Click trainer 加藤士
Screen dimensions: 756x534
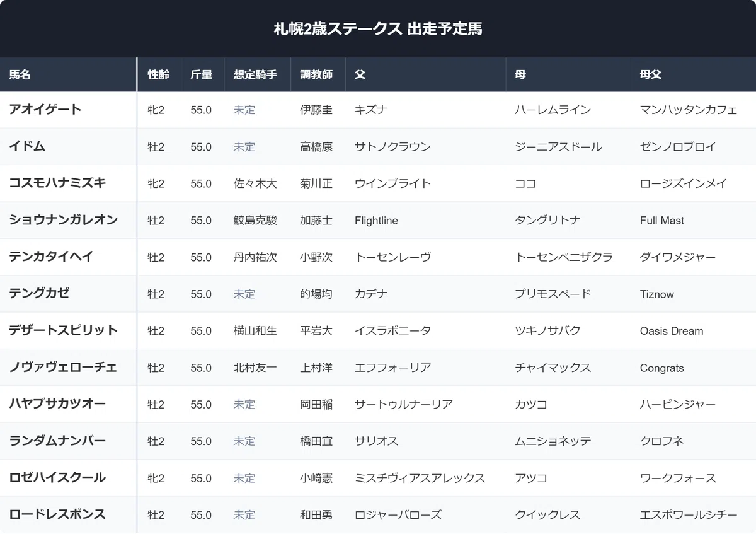(x=316, y=221)
